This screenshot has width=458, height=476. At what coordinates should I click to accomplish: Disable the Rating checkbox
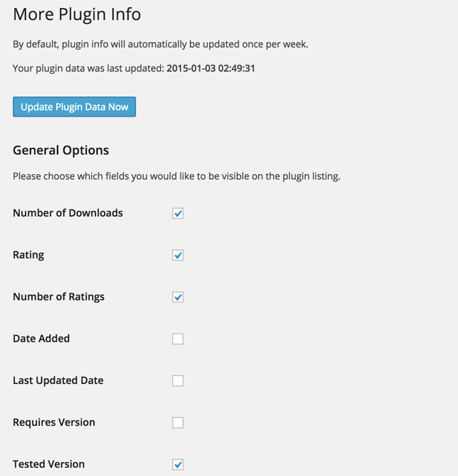(x=178, y=255)
